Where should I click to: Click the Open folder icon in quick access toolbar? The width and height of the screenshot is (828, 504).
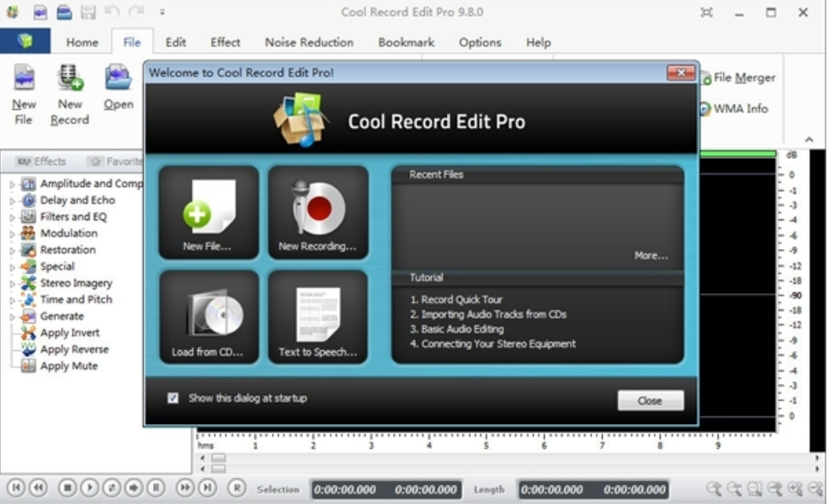pos(65,12)
